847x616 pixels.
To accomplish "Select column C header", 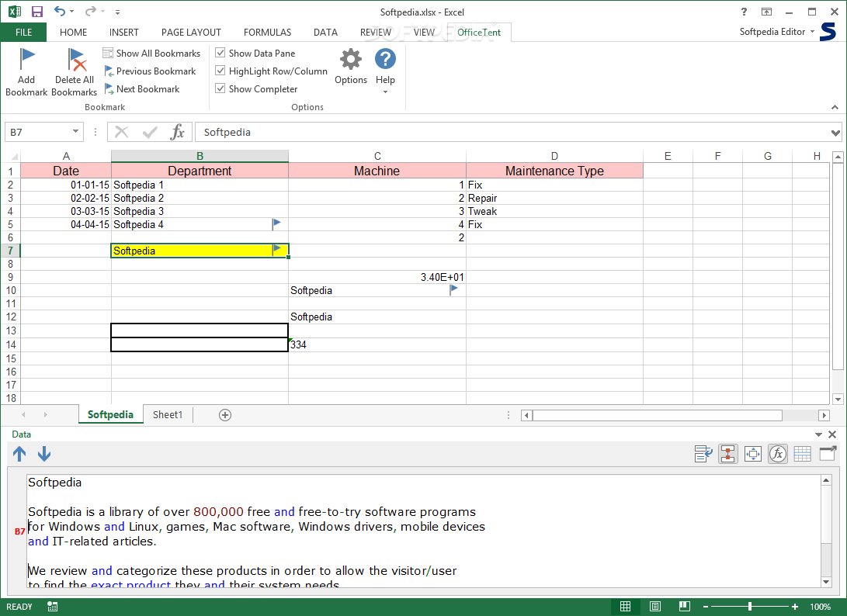I will [x=377, y=156].
